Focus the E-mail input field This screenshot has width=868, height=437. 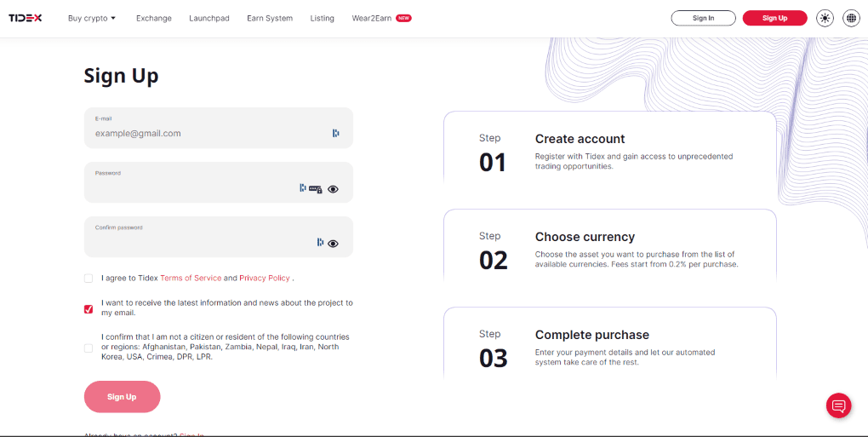[x=219, y=128]
